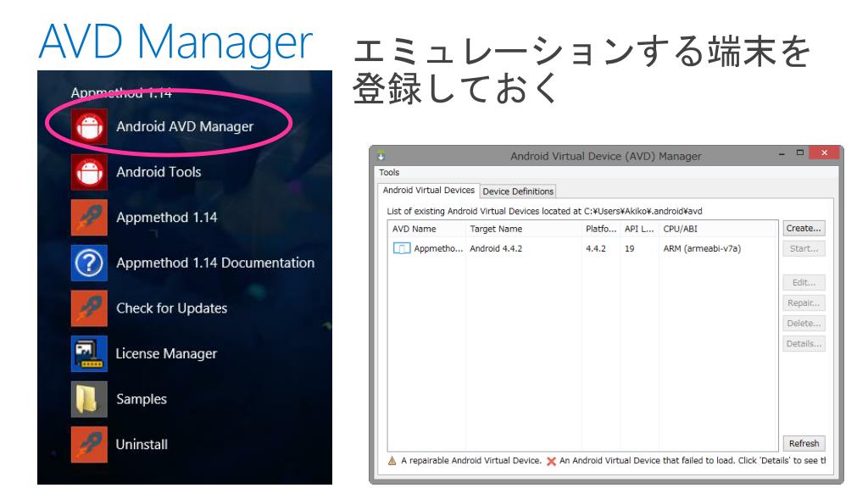This screenshot has width=868, height=488.
Task: Minimize the AVD Manager window
Action: pyautogui.click(x=782, y=154)
